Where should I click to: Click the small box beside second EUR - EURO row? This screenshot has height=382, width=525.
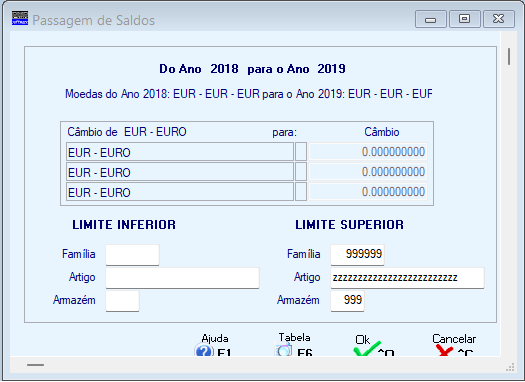click(301, 172)
